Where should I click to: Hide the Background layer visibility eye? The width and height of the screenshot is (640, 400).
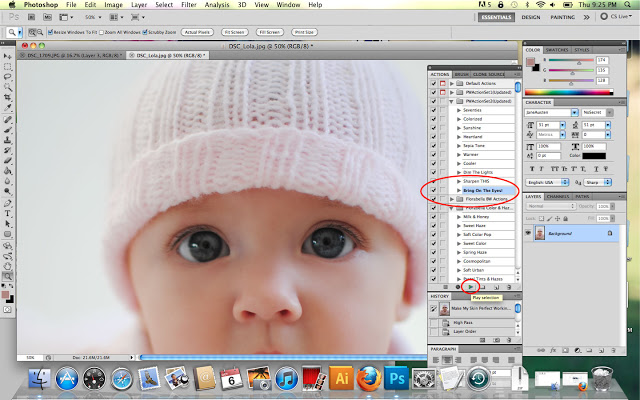[528, 233]
